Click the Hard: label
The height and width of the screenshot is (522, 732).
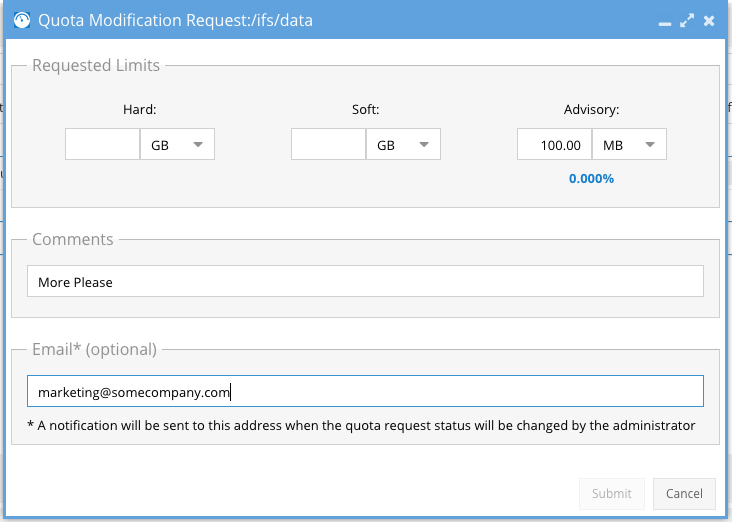click(140, 109)
